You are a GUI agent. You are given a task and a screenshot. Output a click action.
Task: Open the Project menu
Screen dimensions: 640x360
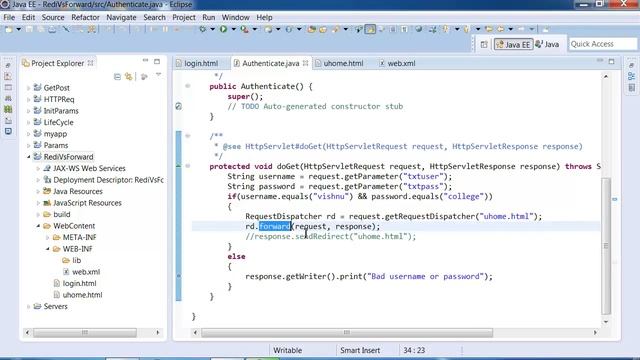(x=184, y=18)
